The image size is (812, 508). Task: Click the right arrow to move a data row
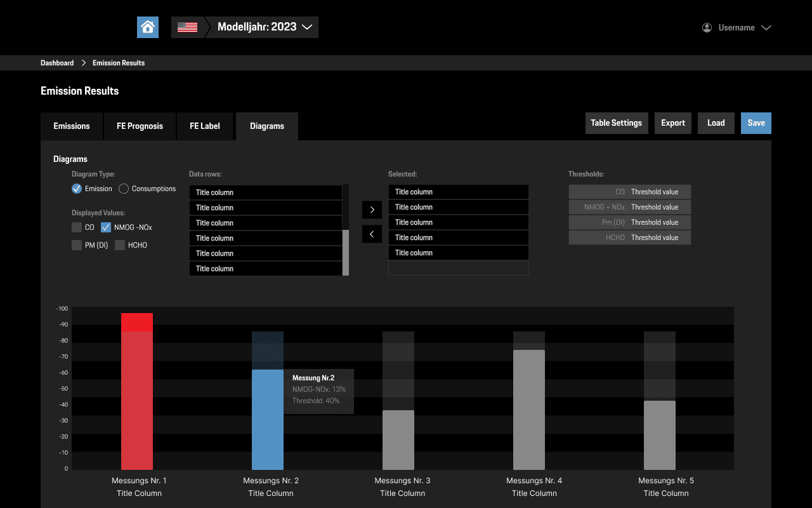[372, 209]
